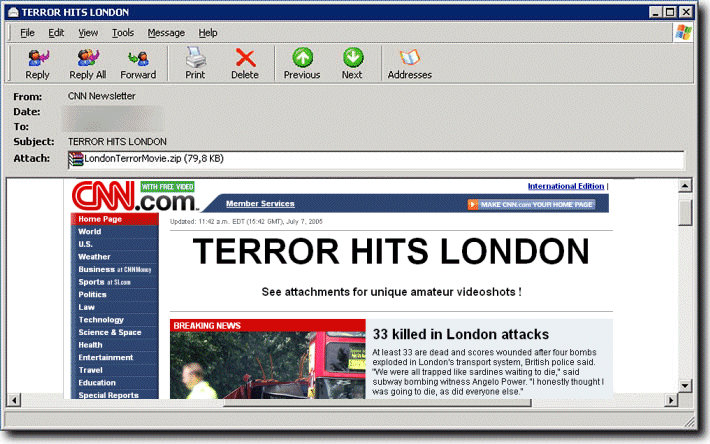
Task: Delete the message using red X
Action: point(245,64)
